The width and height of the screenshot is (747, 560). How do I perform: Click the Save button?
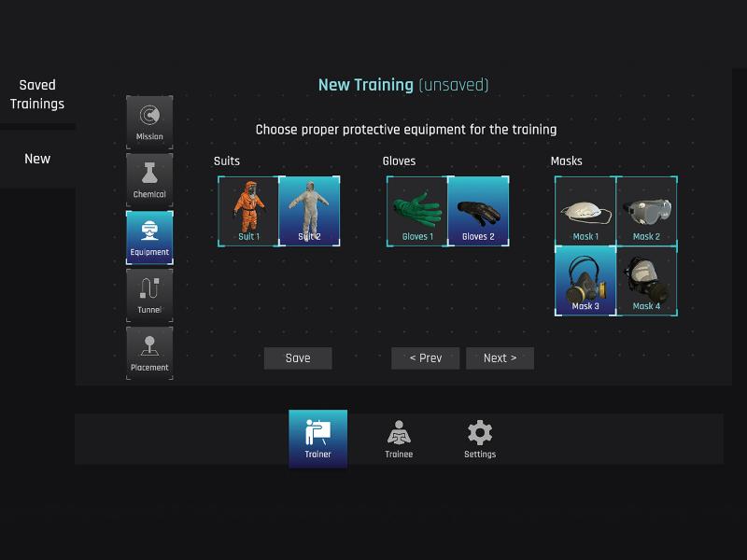[x=298, y=358]
